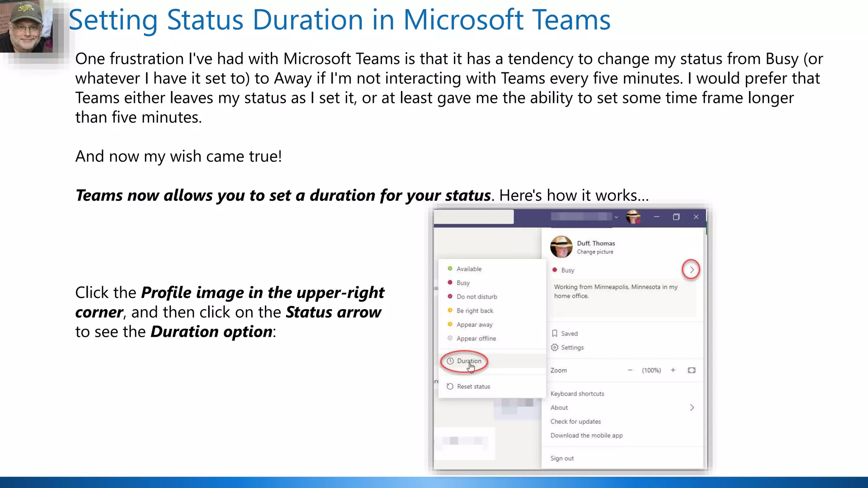Click the Teams search box

[x=474, y=217]
